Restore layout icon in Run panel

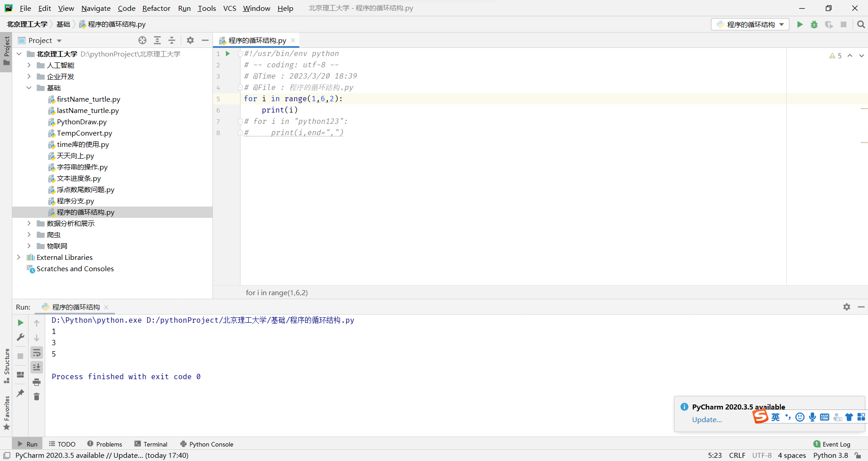coord(20,375)
